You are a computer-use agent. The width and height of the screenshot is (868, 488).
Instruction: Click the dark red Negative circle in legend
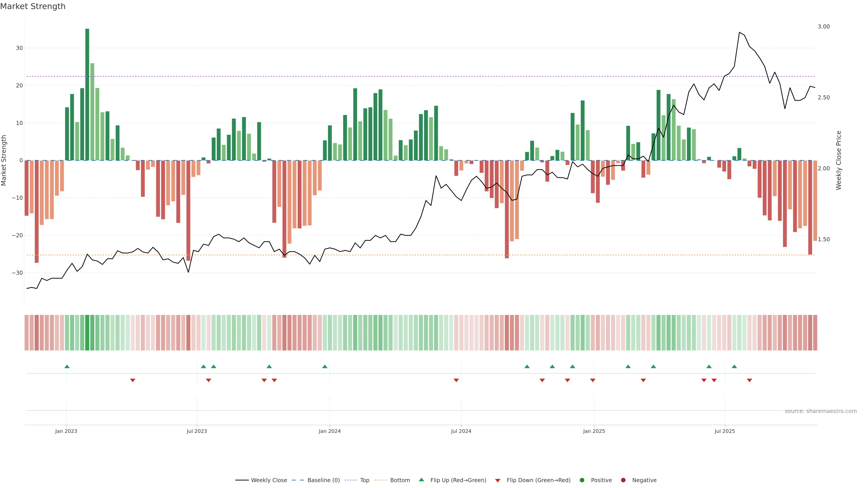pos(623,480)
